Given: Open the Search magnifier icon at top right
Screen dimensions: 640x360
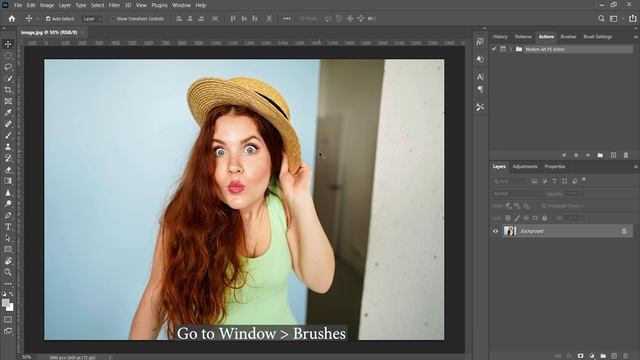Looking at the screenshot, I should click(601, 19).
